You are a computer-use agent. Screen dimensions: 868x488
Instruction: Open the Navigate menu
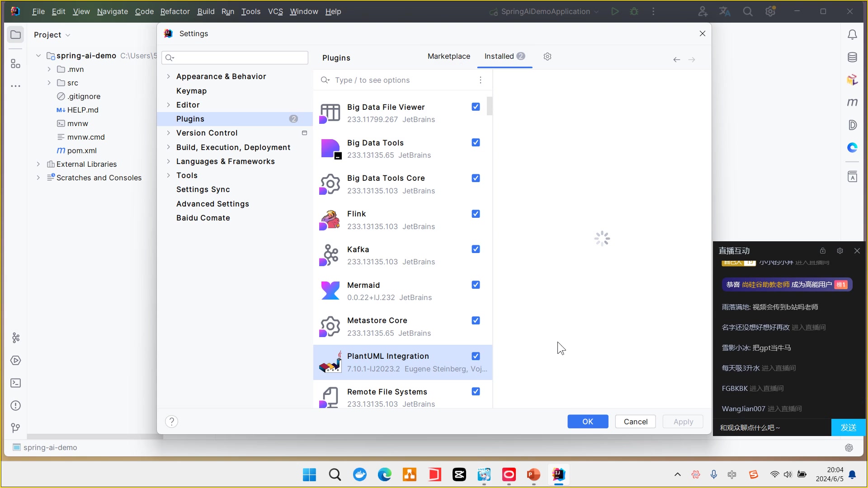[113, 11]
